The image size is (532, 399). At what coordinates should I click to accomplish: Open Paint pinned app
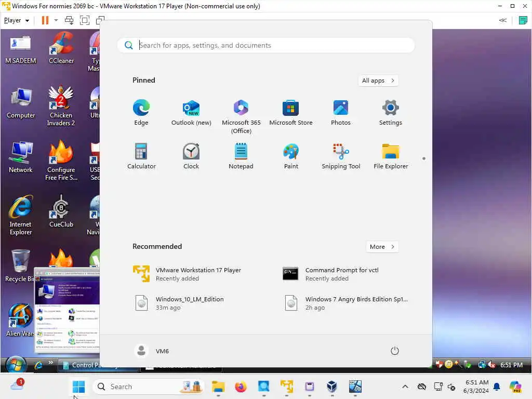pos(291,156)
